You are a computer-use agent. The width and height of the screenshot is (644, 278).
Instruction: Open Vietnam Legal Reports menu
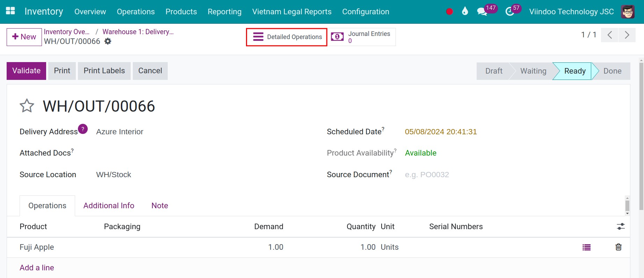[x=292, y=12]
